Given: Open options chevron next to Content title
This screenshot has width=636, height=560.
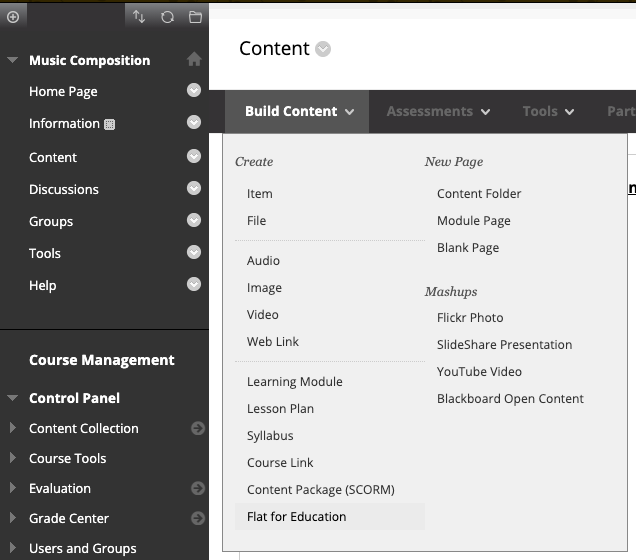Looking at the screenshot, I should tap(323, 49).
